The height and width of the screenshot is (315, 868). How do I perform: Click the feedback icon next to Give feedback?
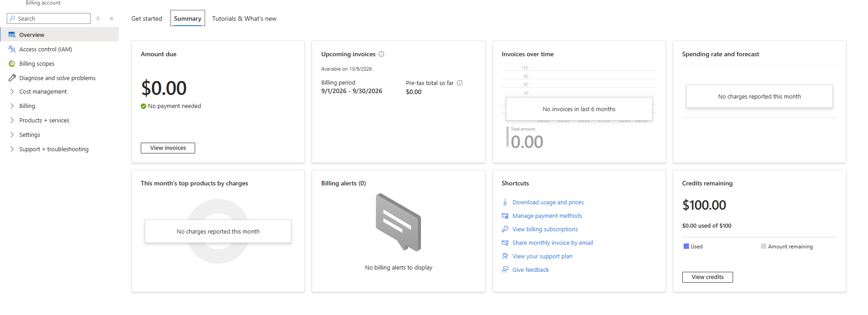[505, 270]
